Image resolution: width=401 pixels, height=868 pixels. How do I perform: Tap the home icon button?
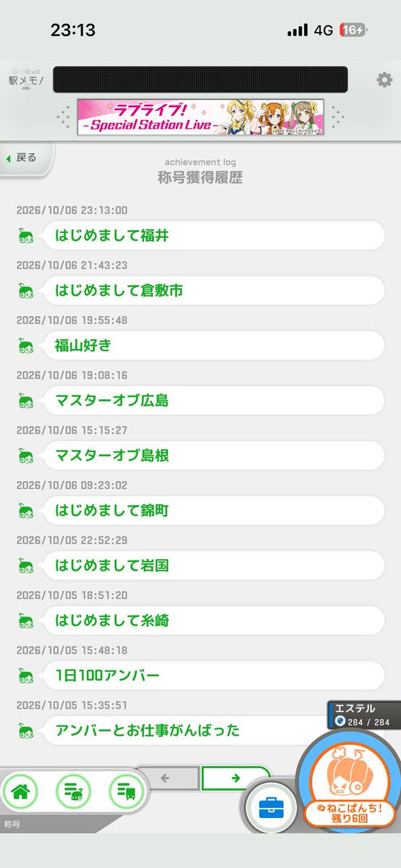point(20,791)
